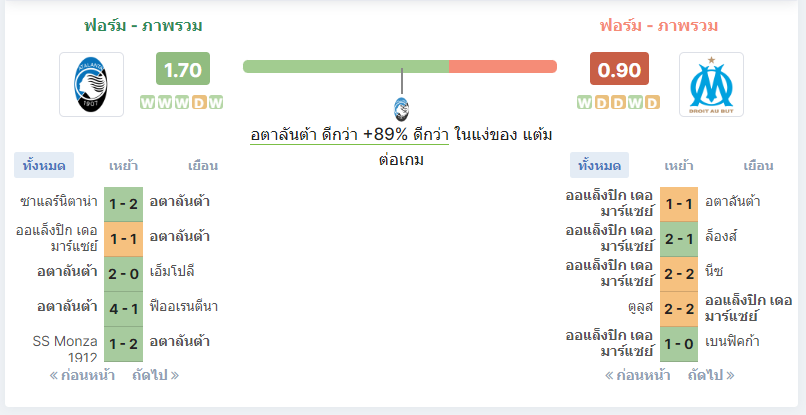Select Atalanta's เยือน (away) tab

coord(203,166)
